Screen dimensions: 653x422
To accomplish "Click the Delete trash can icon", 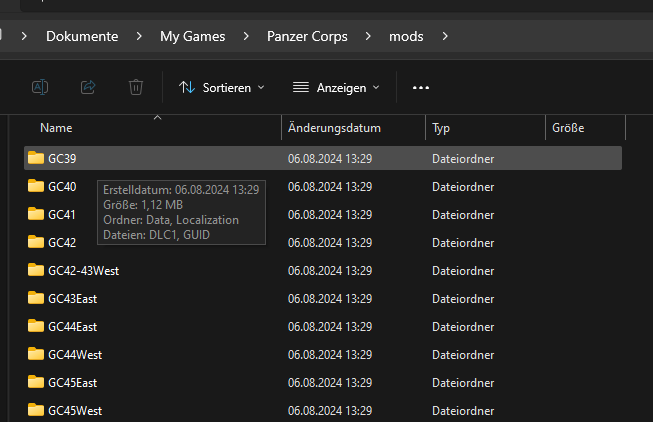I will click(136, 87).
